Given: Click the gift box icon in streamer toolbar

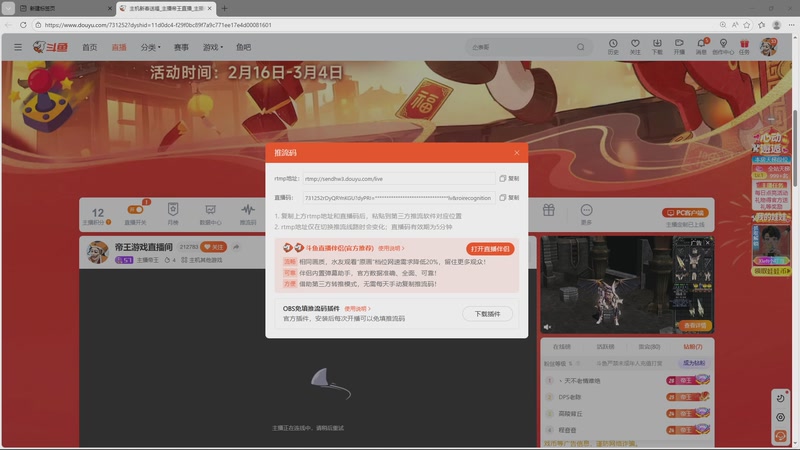Looking at the screenshot, I should point(548,210).
